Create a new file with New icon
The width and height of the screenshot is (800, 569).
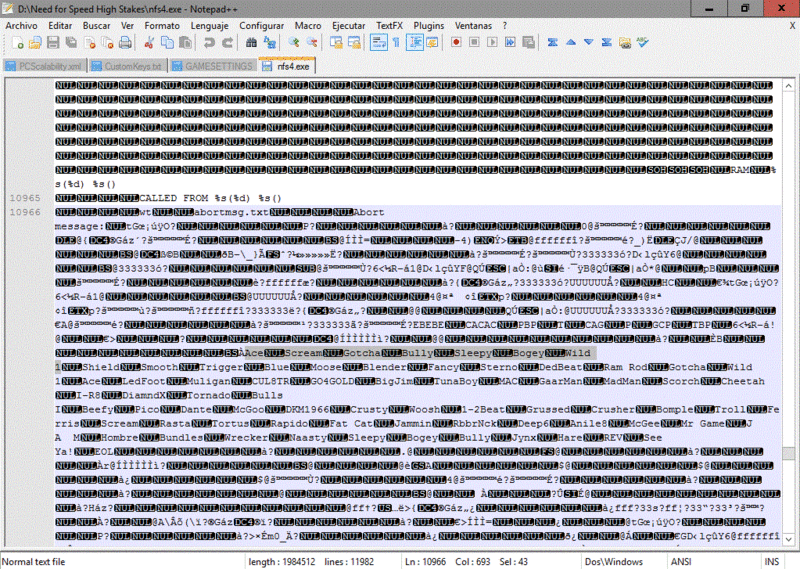click(x=17, y=43)
